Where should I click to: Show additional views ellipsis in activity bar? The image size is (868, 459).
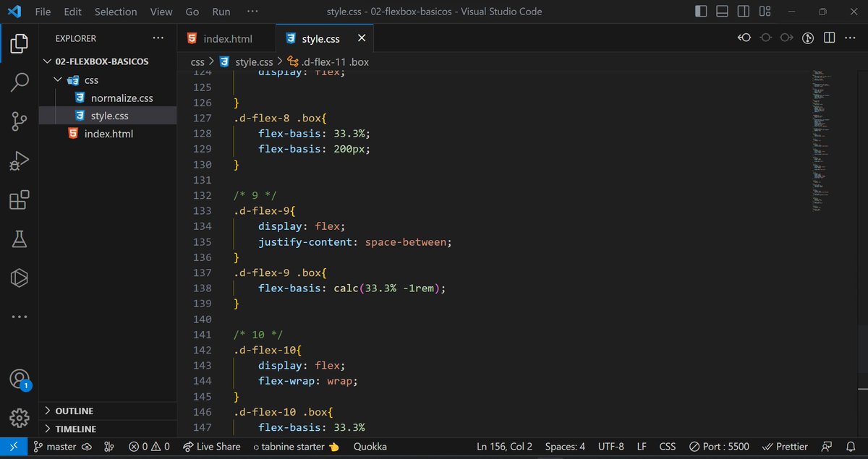pos(20,317)
